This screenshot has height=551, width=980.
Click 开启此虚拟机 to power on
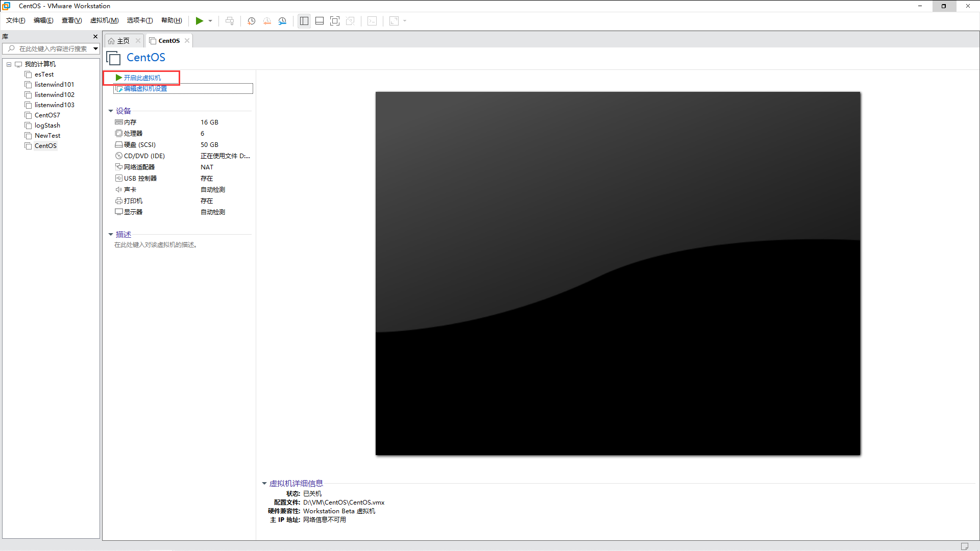142,78
